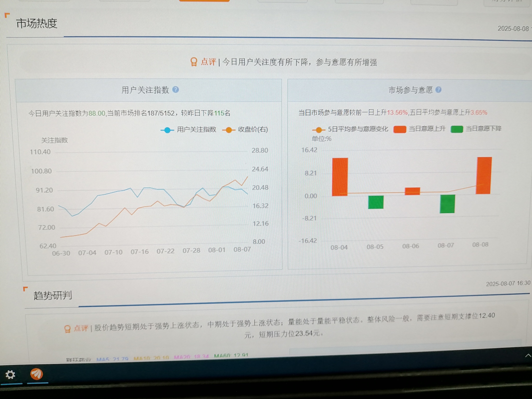The height and width of the screenshot is (399, 532).
Task: Click the 08-07 green bar
Action: pos(447,204)
